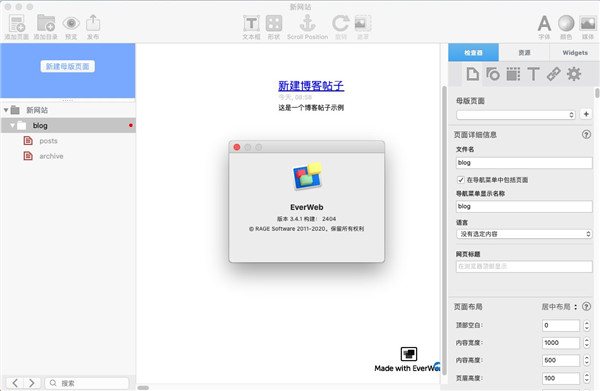The height and width of the screenshot is (391, 600).
Task: Click the site root folder row
Action: tap(68, 110)
